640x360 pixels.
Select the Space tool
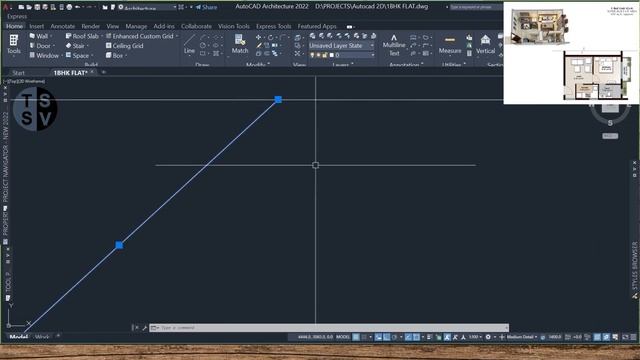(77, 55)
